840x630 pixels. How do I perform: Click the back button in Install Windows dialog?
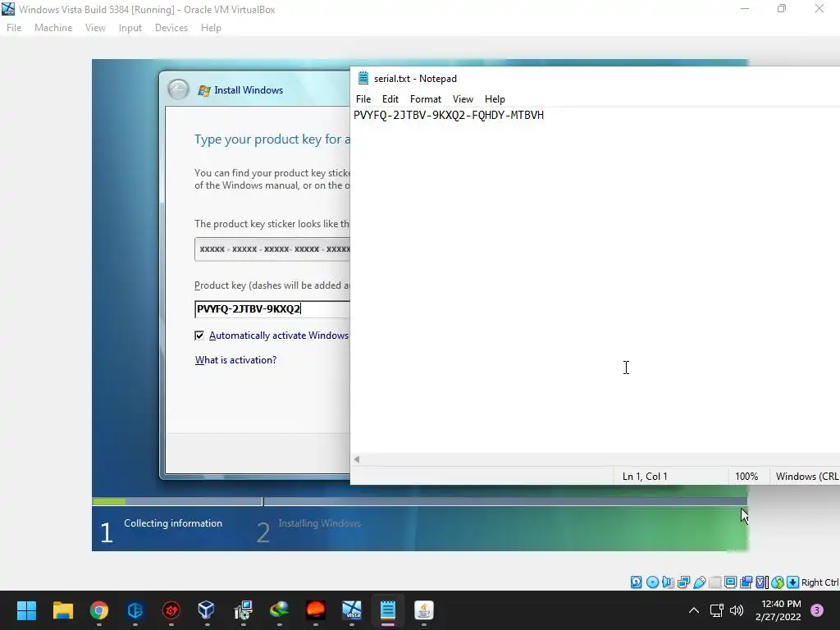point(178,89)
